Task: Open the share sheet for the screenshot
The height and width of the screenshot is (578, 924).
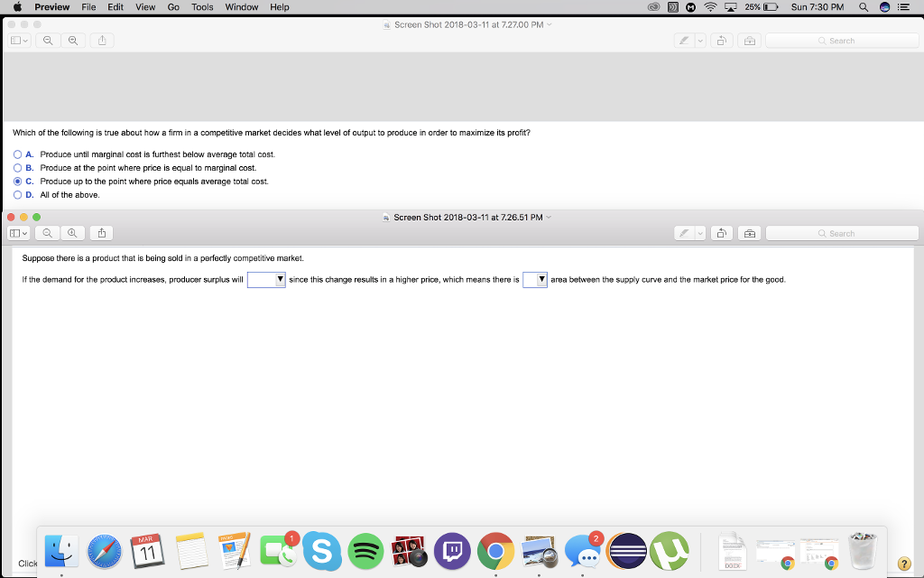Action: coord(101,232)
